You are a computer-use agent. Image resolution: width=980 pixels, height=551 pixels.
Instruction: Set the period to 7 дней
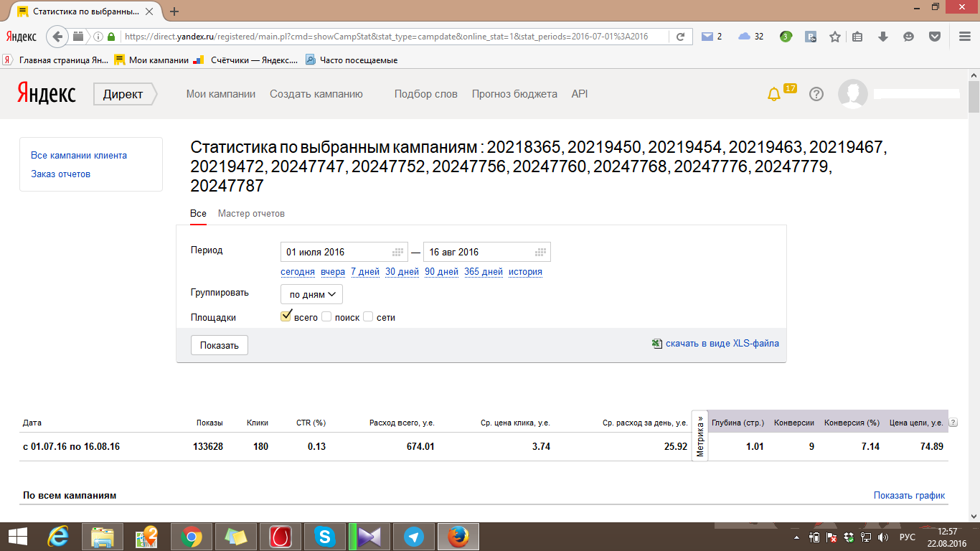(x=365, y=272)
